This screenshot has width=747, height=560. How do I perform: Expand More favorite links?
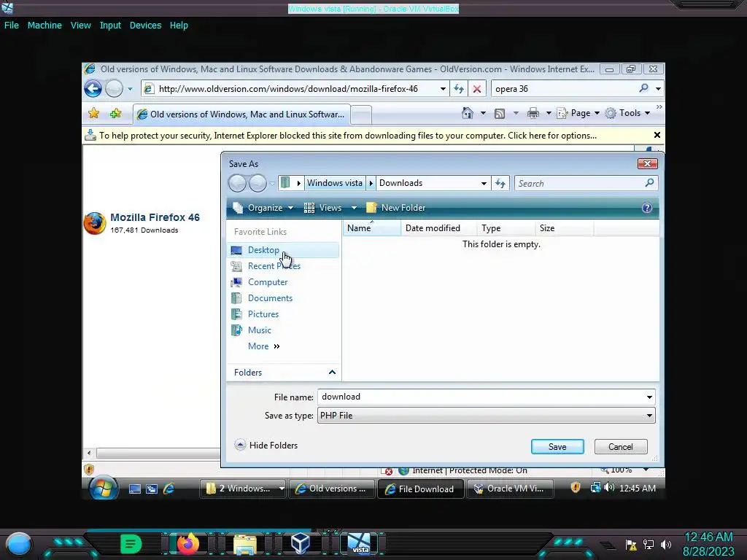point(264,346)
